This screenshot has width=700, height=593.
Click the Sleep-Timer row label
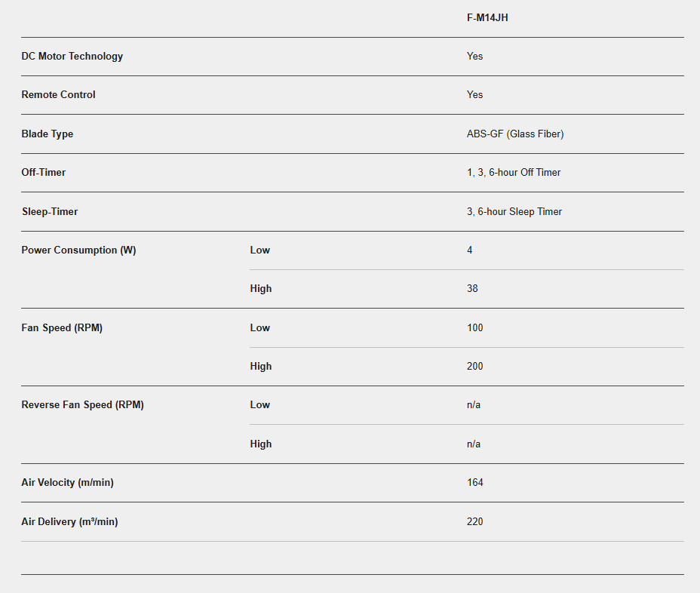[49, 212]
